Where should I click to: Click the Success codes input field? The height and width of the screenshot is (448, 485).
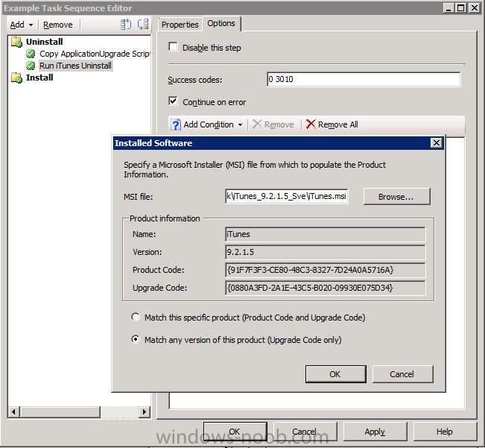pos(364,79)
